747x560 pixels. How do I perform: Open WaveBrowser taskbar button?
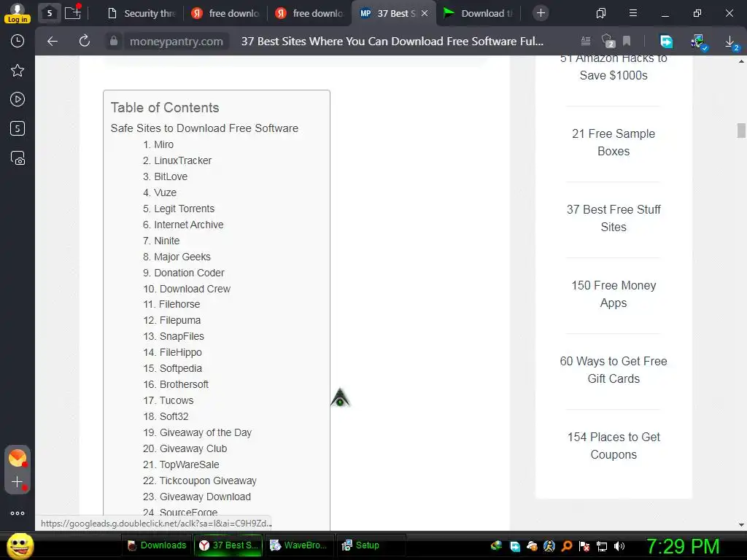pyautogui.click(x=299, y=545)
